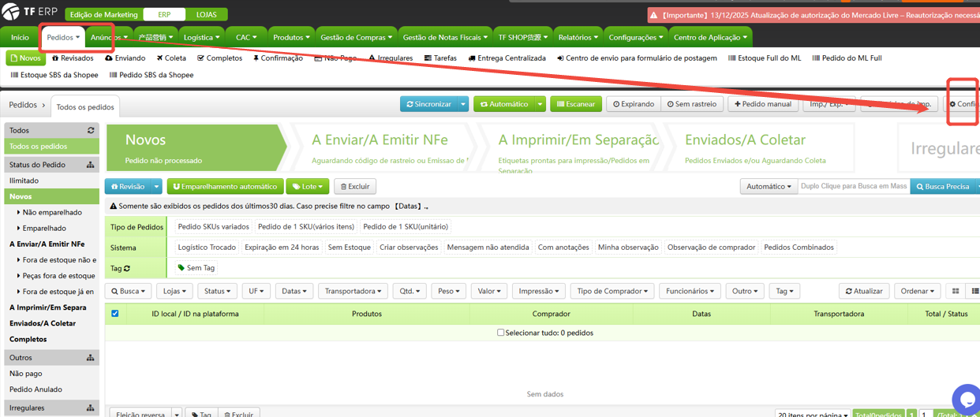Viewport: 980px width, 417px height.
Task: Click hierarchy icon in Outros section header
Action: 91,357
